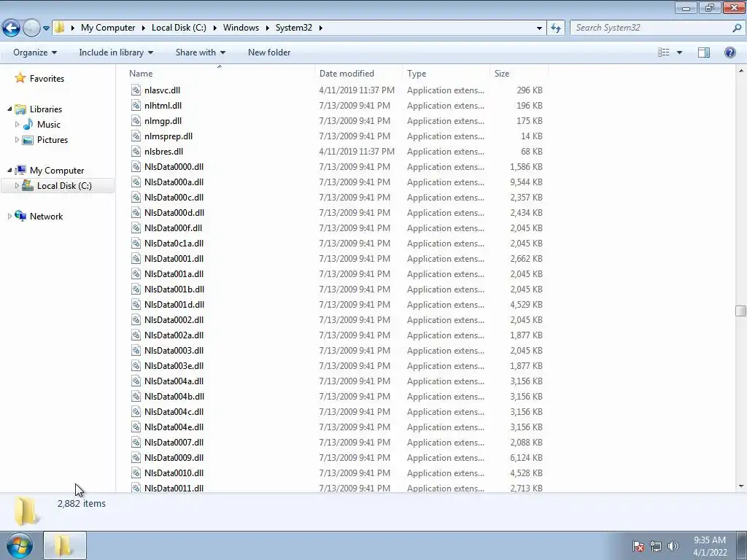The image size is (747, 560).
Task: Open the network tray icon
Action: 656,546
